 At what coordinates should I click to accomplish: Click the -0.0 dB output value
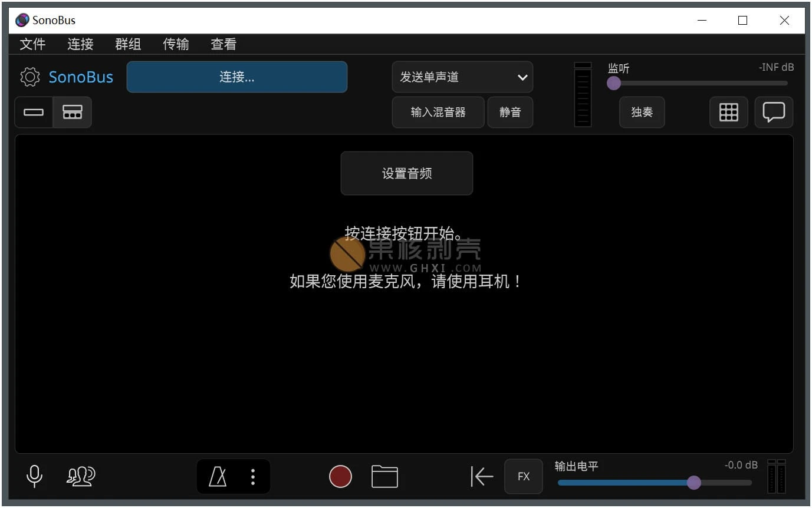(x=741, y=465)
